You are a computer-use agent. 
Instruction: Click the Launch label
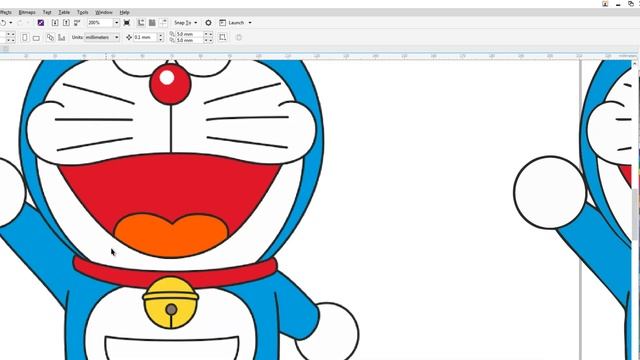[x=236, y=23]
